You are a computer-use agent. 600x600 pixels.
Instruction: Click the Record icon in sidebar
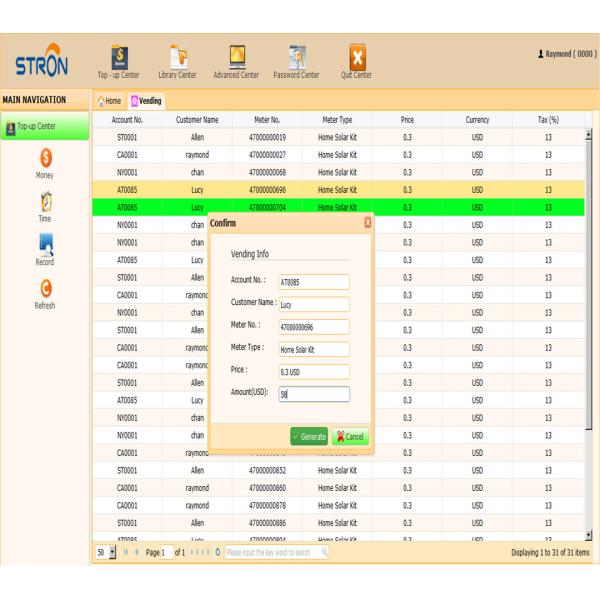[45, 245]
